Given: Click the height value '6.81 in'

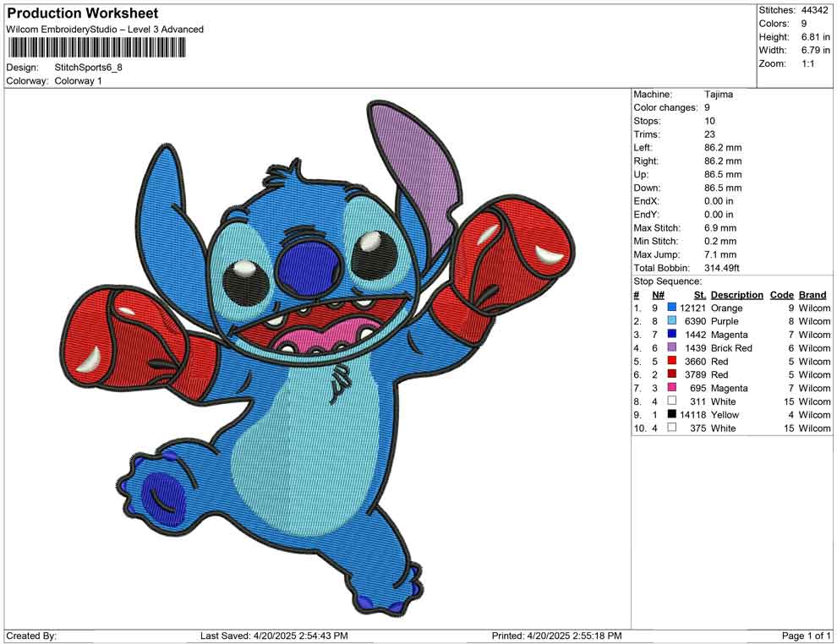Looking at the screenshot, I should (815, 37).
